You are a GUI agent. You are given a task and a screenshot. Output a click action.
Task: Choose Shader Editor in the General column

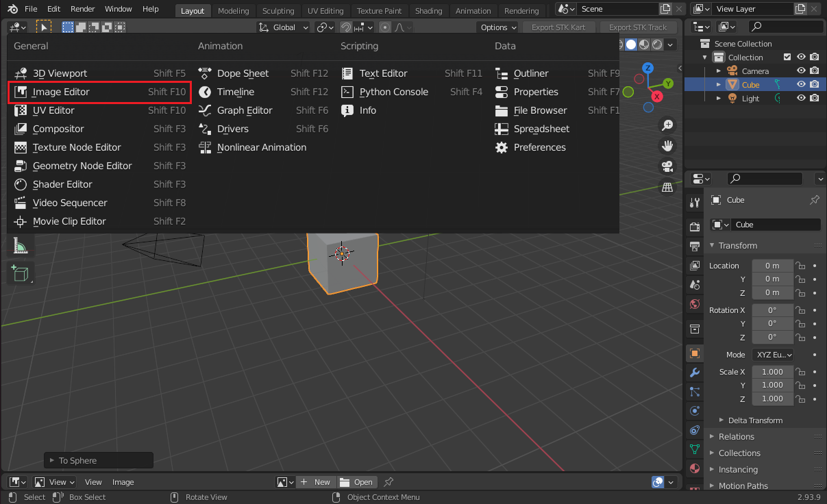62,184
